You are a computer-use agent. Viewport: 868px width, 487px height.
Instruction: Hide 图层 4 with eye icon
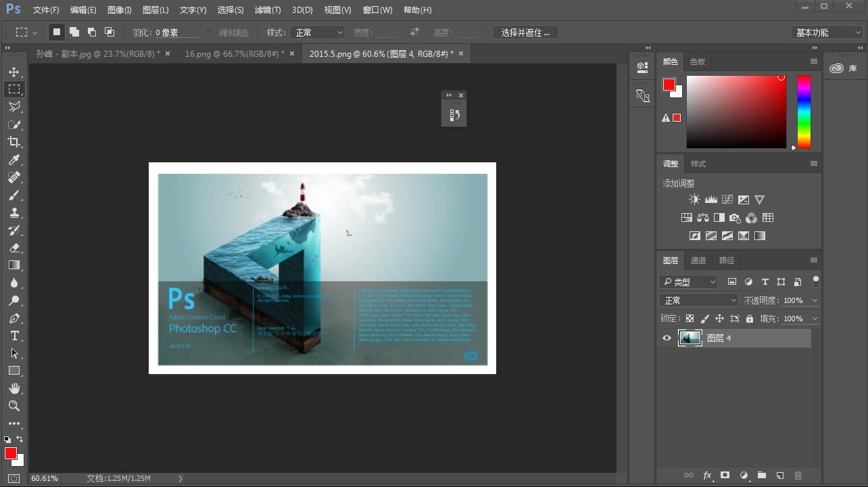point(667,338)
